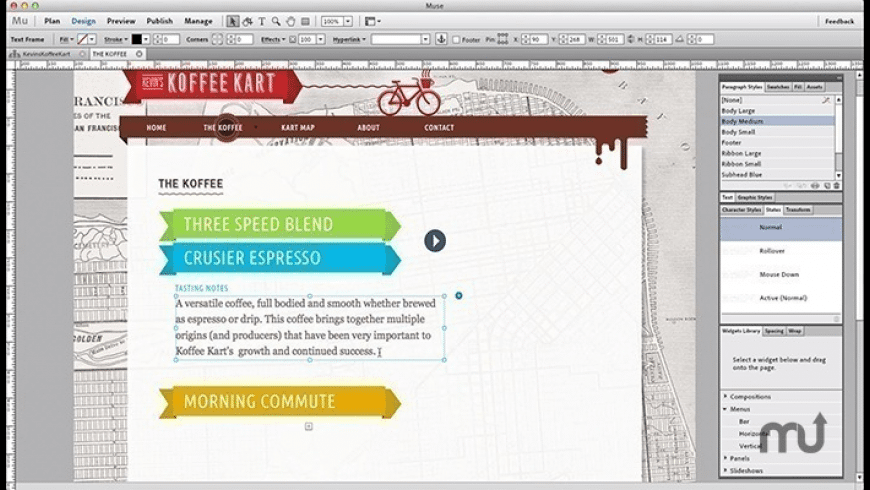Apply the Body Large paragraph style
The image size is (870, 490).
pyautogui.click(x=777, y=110)
